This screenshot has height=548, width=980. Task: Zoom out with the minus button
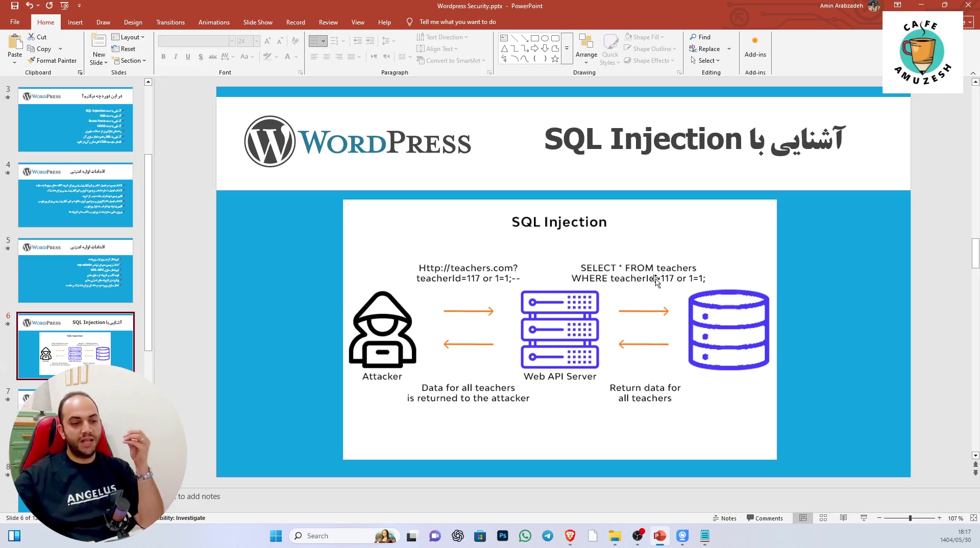point(879,518)
